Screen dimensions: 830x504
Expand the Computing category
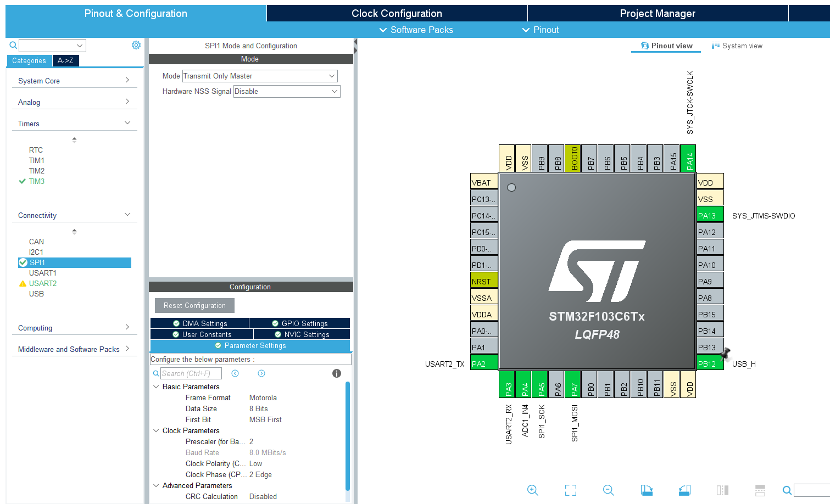pyautogui.click(x=74, y=328)
